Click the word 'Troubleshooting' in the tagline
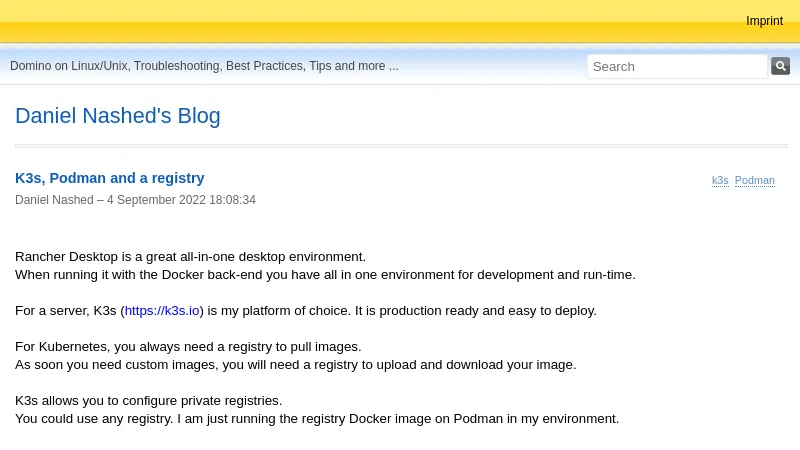Viewport: 800px width, 450px height. (x=176, y=66)
